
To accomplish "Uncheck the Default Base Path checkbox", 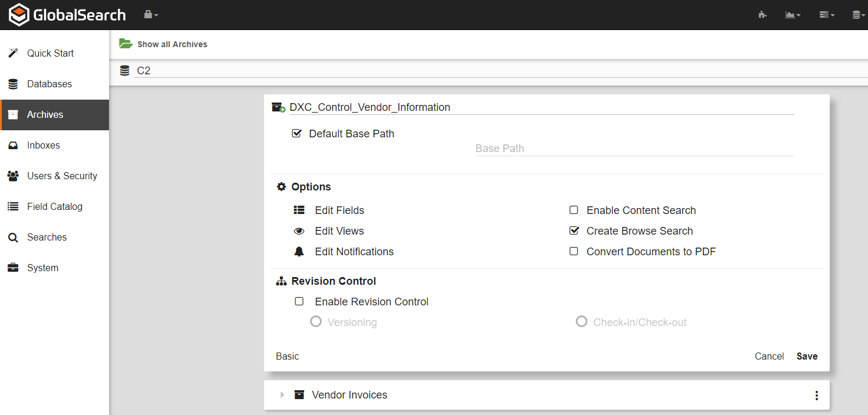I will pyautogui.click(x=296, y=133).
